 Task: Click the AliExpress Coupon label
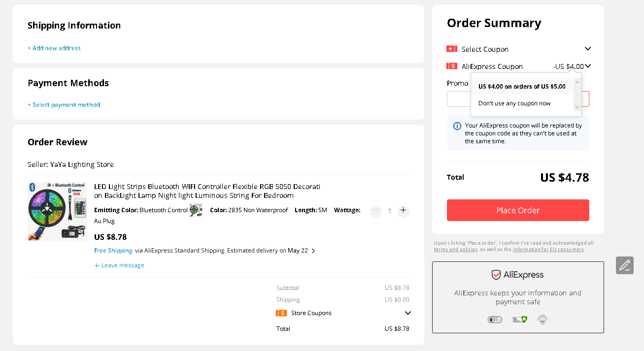click(x=492, y=66)
